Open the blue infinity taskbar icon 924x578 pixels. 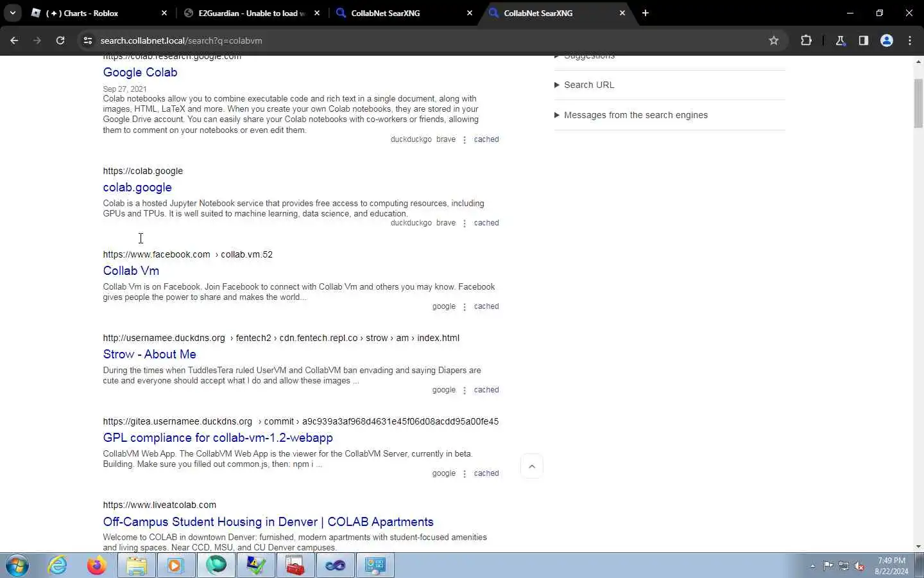coord(335,566)
